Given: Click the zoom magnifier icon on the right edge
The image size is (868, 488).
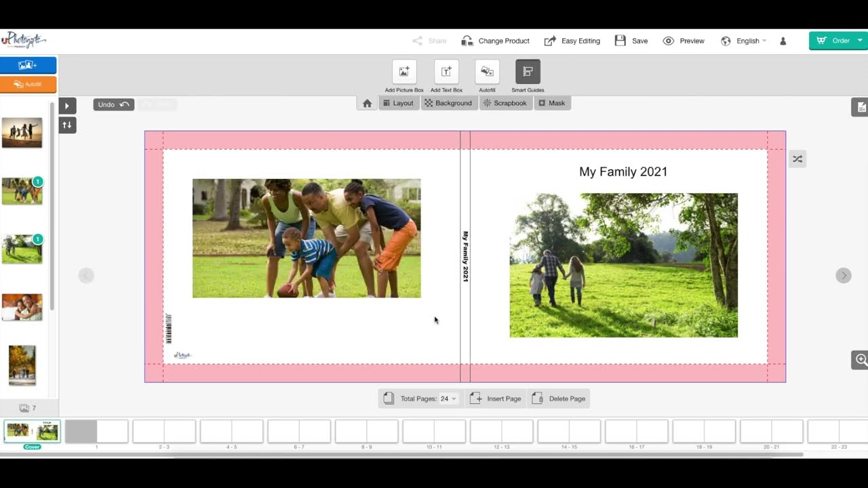Looking at the screenshot, I should [x=860, y=360].
